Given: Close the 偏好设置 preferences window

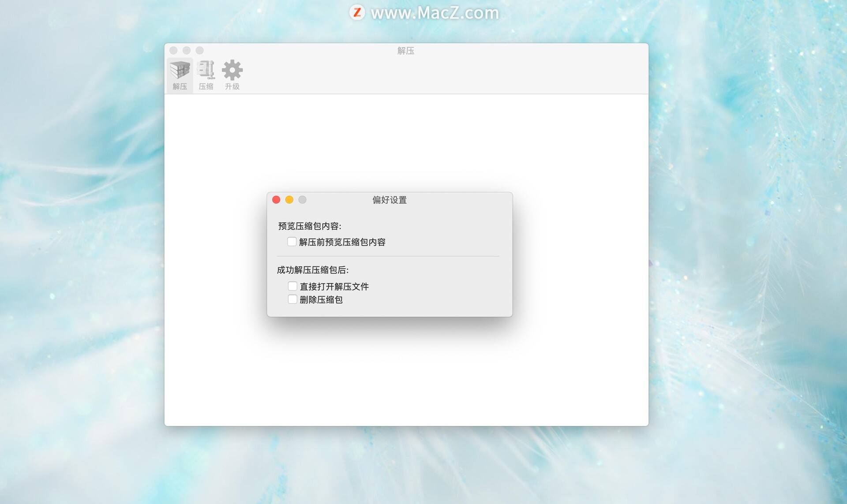Looking at the screenshot, I should [276, 200].
